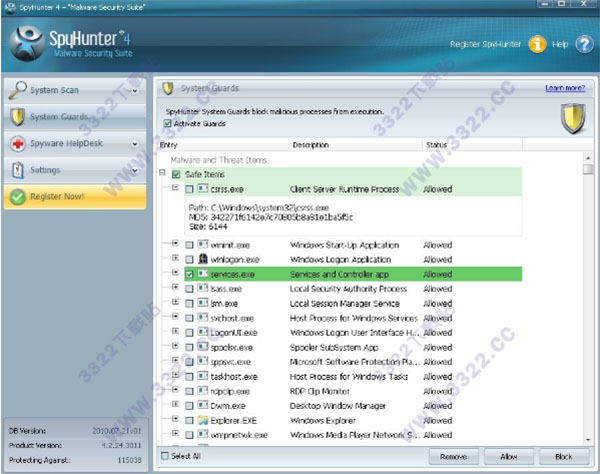Image resolution: width=600 pixels, height=474 pixels.
Task: Click the scroll down arrow of list
Action: (x=588, y=440)
